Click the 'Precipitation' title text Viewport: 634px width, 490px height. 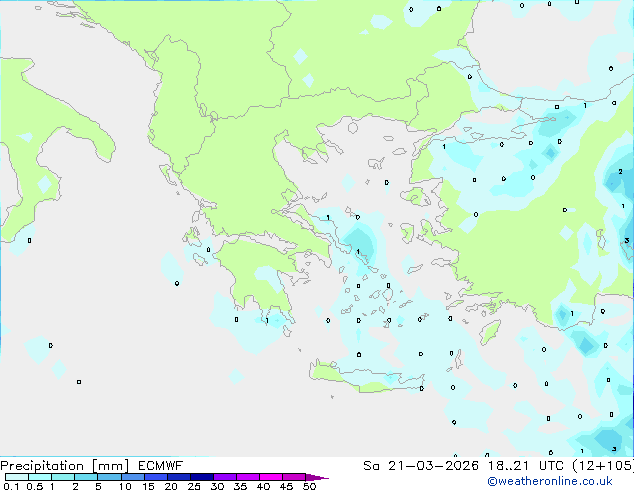(x=42, y=466)
